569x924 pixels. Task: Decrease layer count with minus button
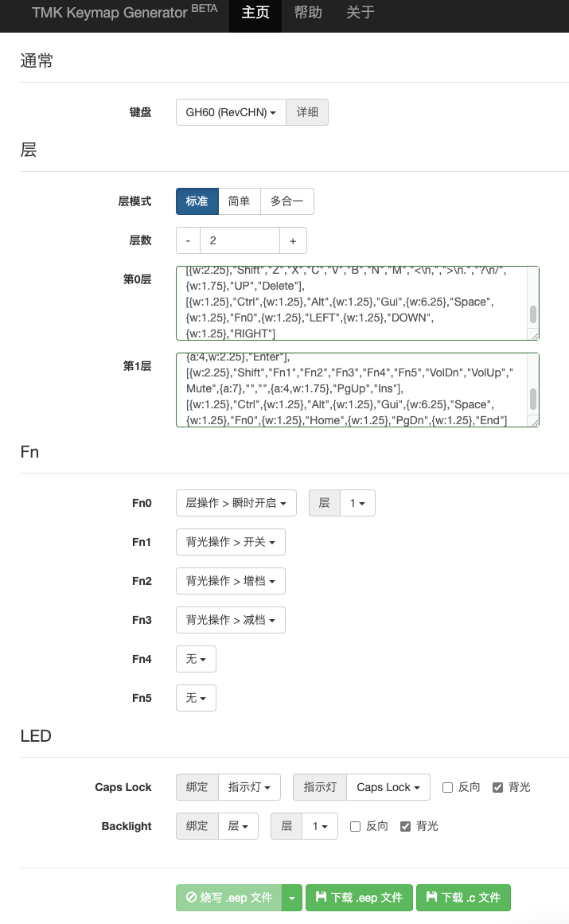pos(188,240)
